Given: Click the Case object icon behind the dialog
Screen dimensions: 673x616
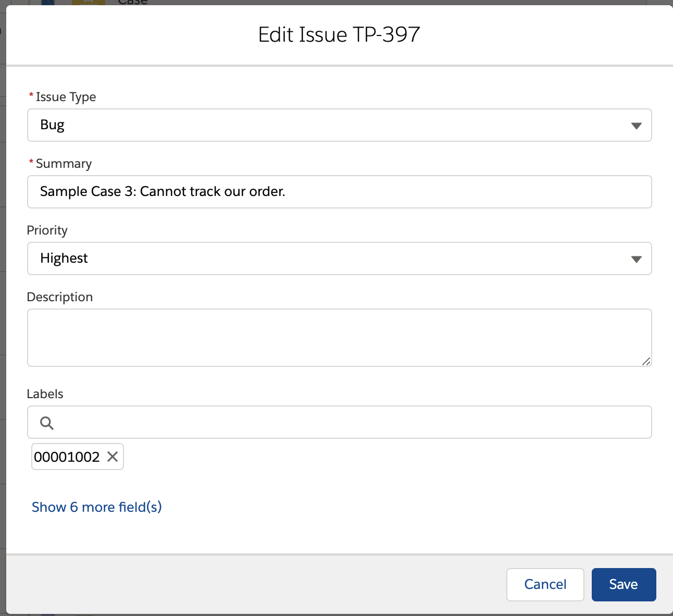Looking at the screenshot, I should [x=88, y=3].
